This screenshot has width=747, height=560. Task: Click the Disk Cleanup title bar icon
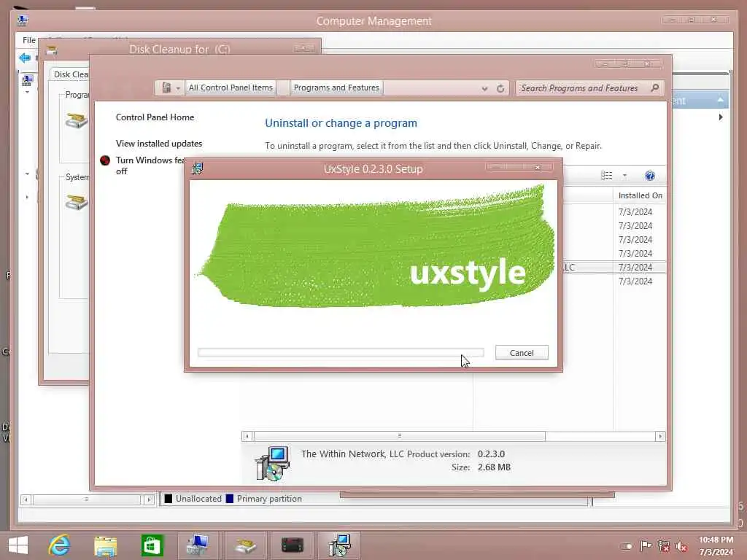[52, 50]
